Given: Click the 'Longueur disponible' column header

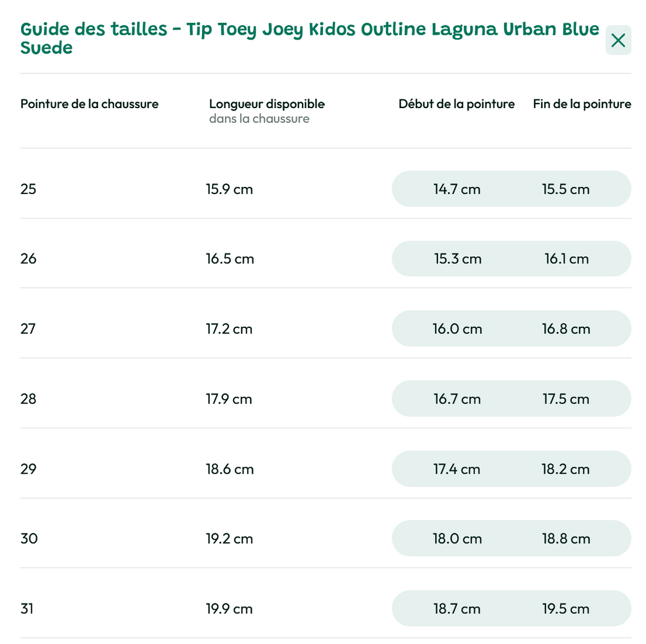Looking at the screenshot, I should pyautogui.click(x=267, y=104).
